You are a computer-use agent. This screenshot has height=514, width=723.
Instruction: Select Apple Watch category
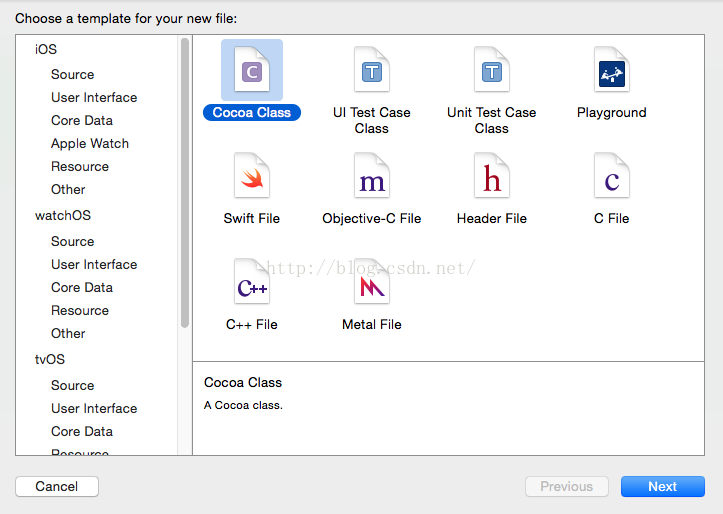(x=89, y=143)
